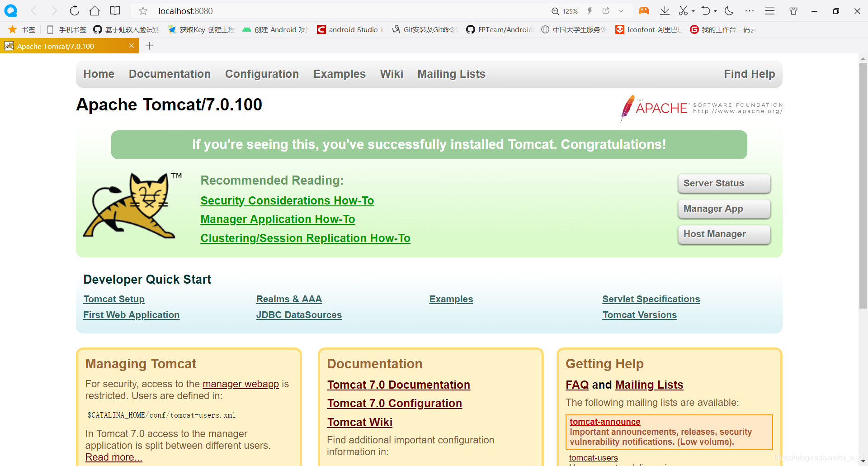Open the bookmarks star folder
The height and width of the screenshot is (466, 868).
click(22, 29)
